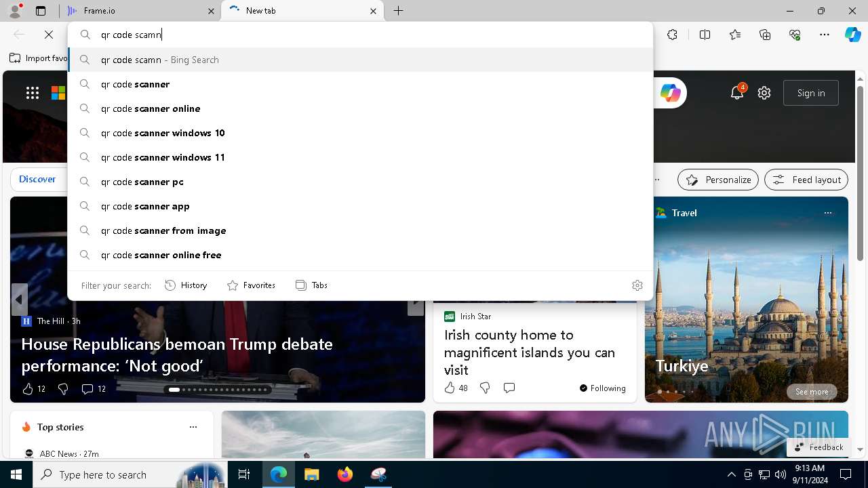Choose 'qr code scanner windows 11' suggestion
Viewport: 868px width, 488px height.
tap(360, 157)
